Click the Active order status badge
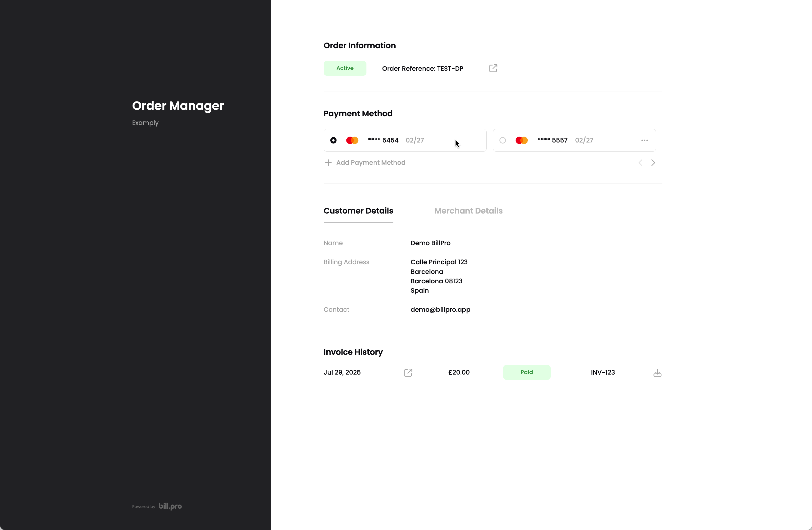Screen dimensions: 812x530 (345, 68)
